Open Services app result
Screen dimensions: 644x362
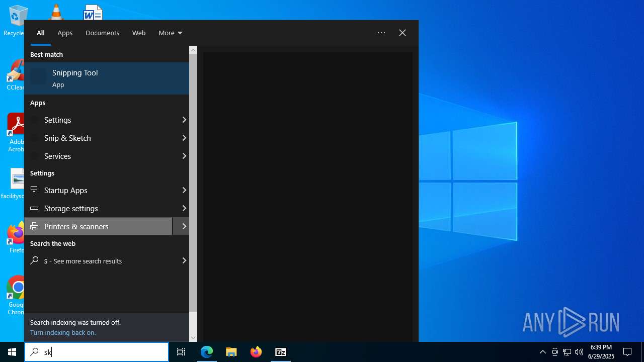pos(99,156)
